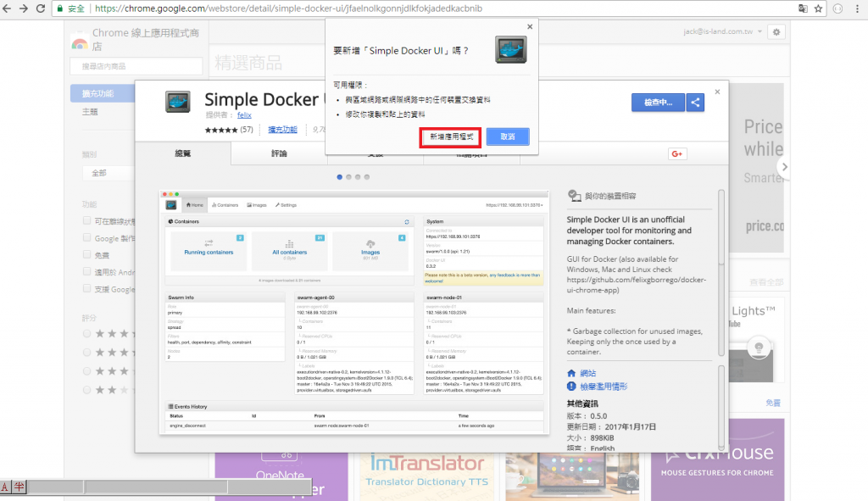
Task: Close the Simple Docker UI detail overlay
Action: (x=717, y=92)
